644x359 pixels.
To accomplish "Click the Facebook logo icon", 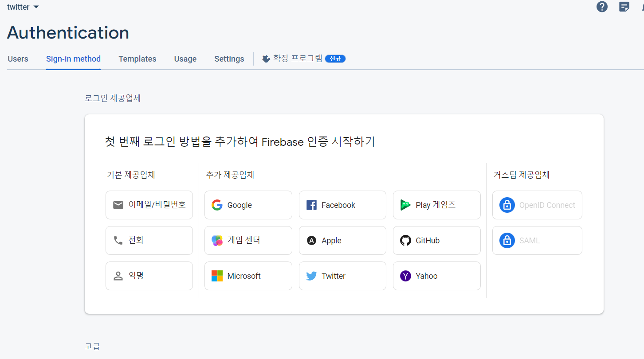I will 311,205.
